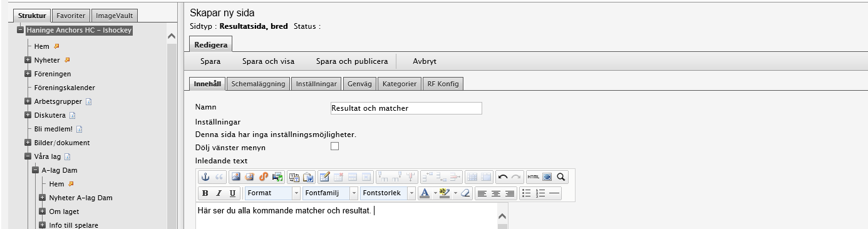Collapse the A-lag Dam tree node
Viewport: 868px width, 229px height.
pyautogui.click(x=35, y=170)
